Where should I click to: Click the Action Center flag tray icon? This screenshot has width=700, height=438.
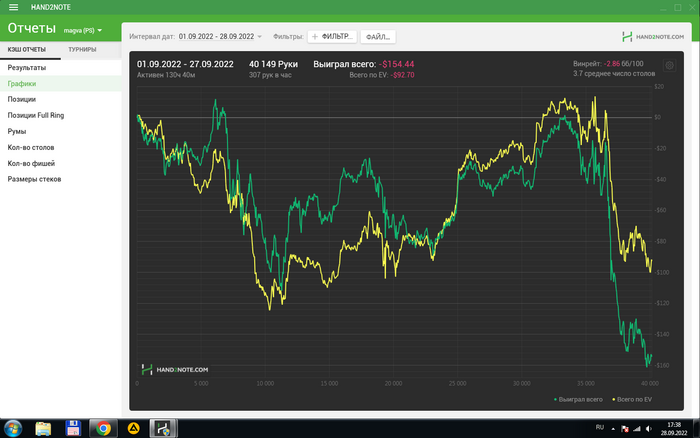tap(625, 429)
